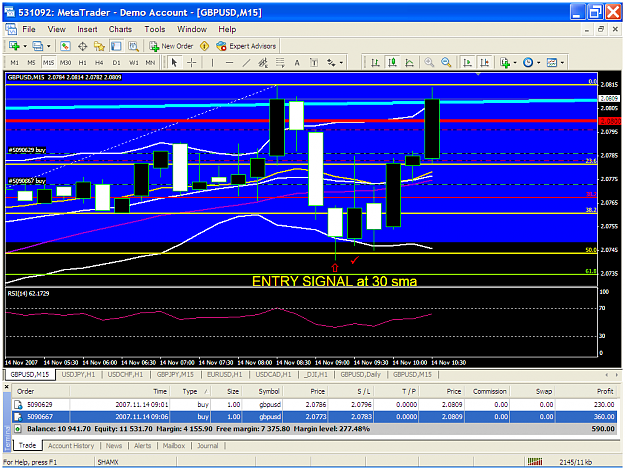Switch to USDJPY,H1 chart tab
625x470 pixels.
point(79,374)
